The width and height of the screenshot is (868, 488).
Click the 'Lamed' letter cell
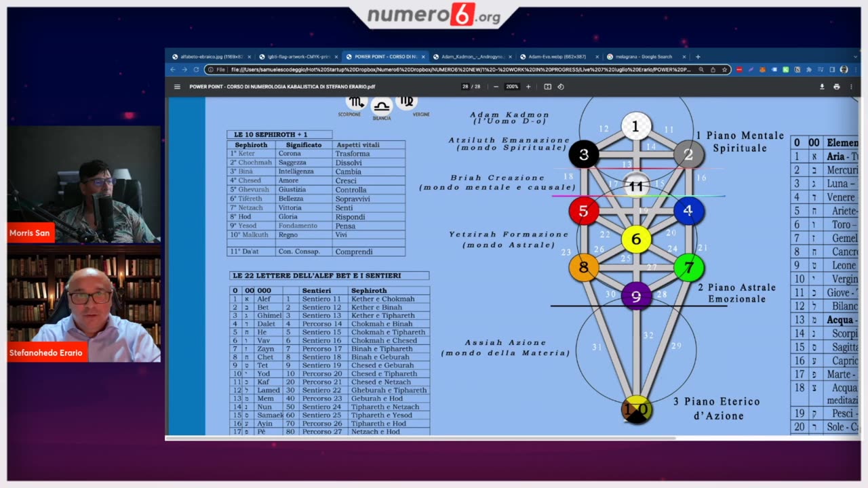pos(269,390)
